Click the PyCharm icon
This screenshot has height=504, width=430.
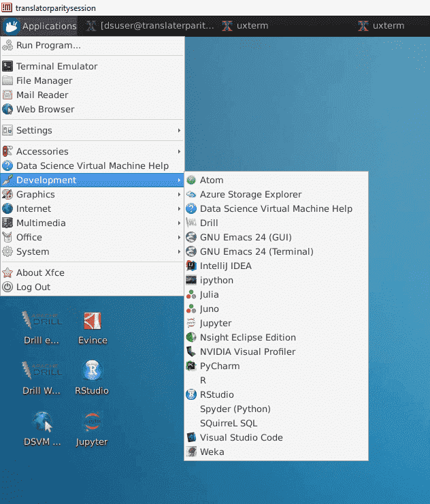(191, 366)
